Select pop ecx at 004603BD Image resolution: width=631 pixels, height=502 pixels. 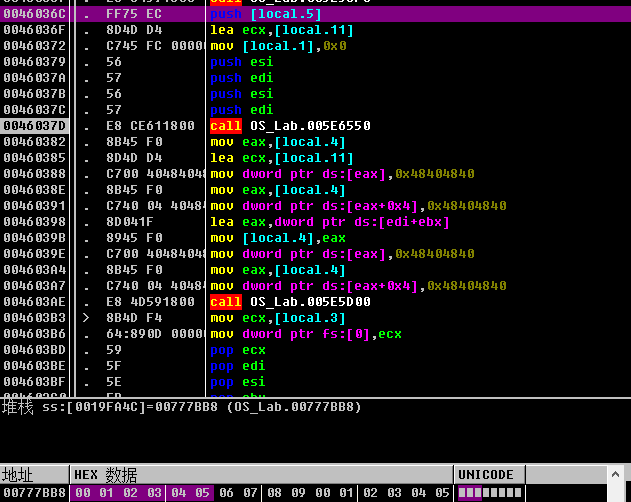(x=238, y=350)
